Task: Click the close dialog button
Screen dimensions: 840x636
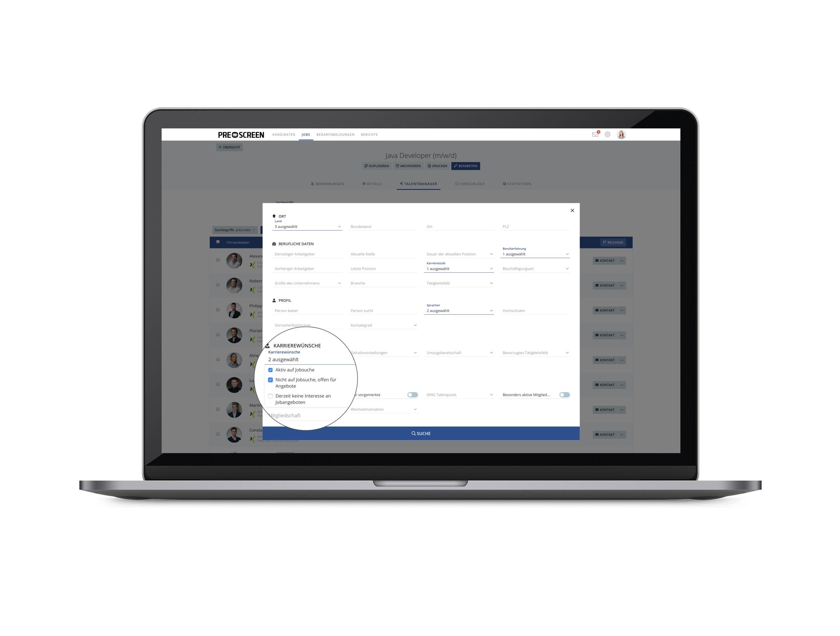Action: pos(572,210)
